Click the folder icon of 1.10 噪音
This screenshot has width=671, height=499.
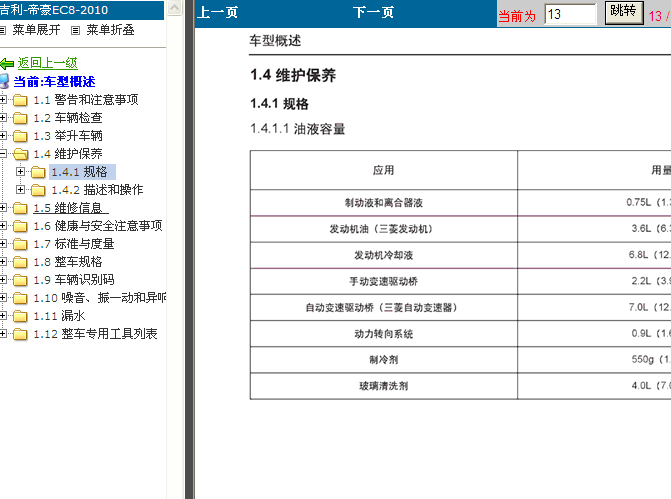point(20,298)
